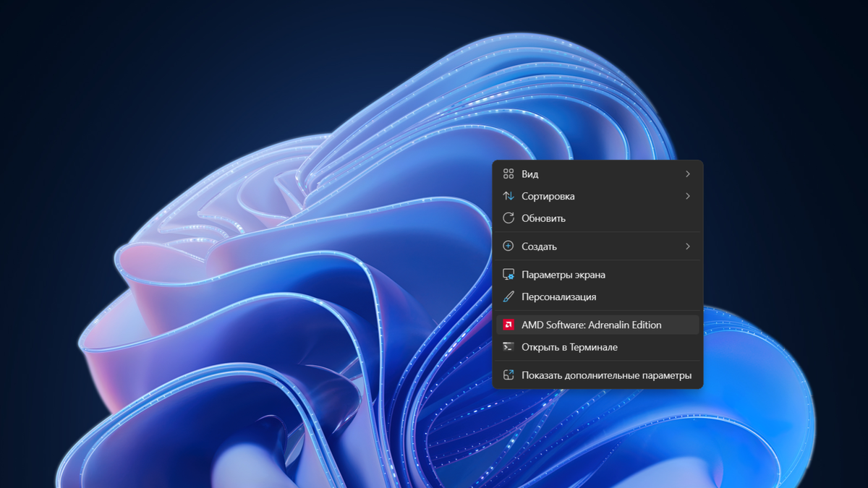
Task: Click the plus circle icon beside Создать
Action: pos(509,247)
